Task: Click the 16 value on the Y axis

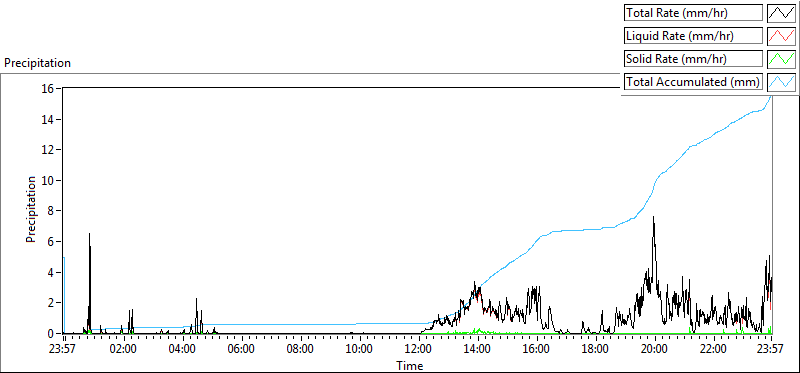Action: [48, 88]
